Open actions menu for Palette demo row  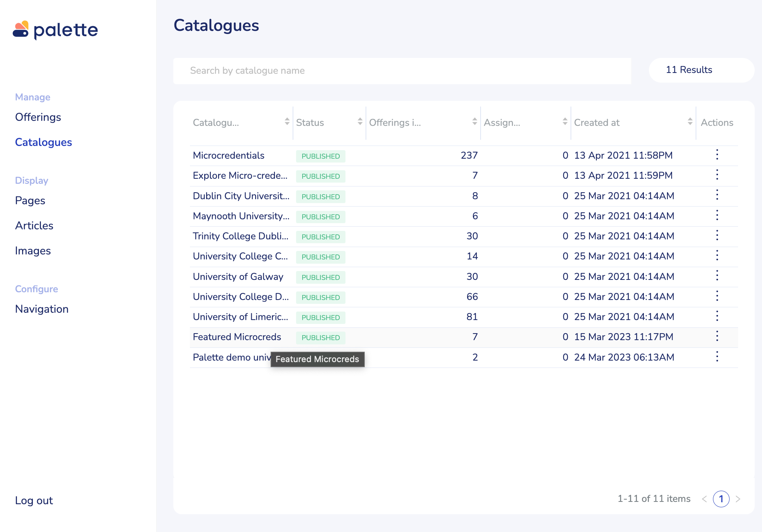pyautogui.click(x=717, y=356)
